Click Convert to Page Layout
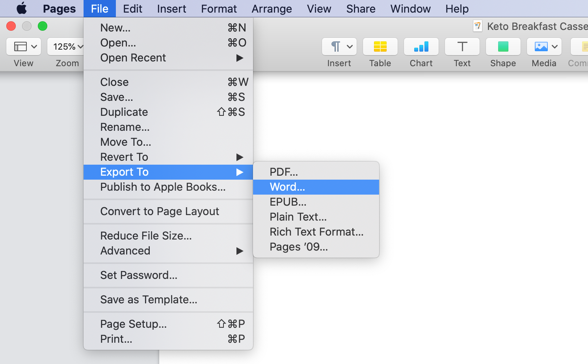This screenshot has height=364, width=588. click(x=160, y=212)
